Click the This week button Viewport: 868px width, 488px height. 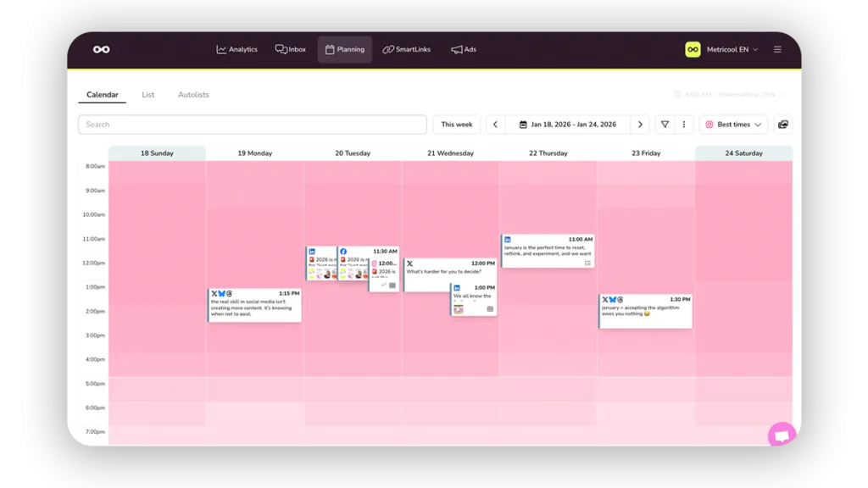[x=456, y=124]
